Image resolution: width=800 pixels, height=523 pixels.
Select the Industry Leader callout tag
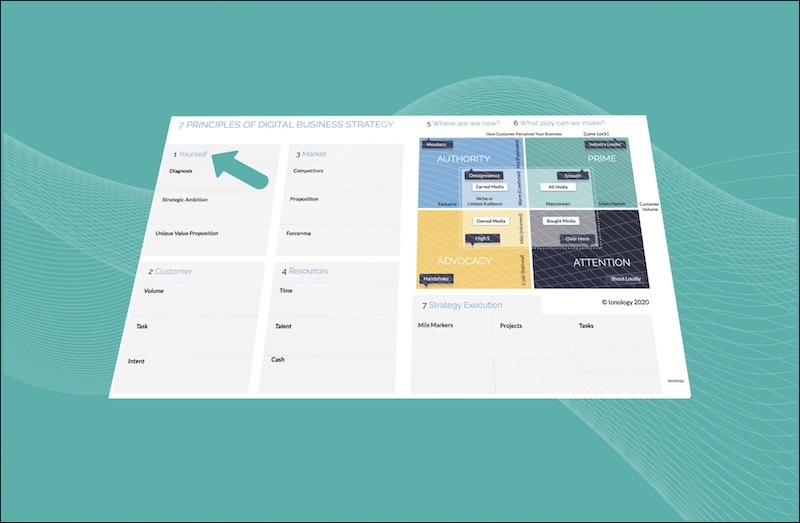pyautogui.click(x=604, y=145)
